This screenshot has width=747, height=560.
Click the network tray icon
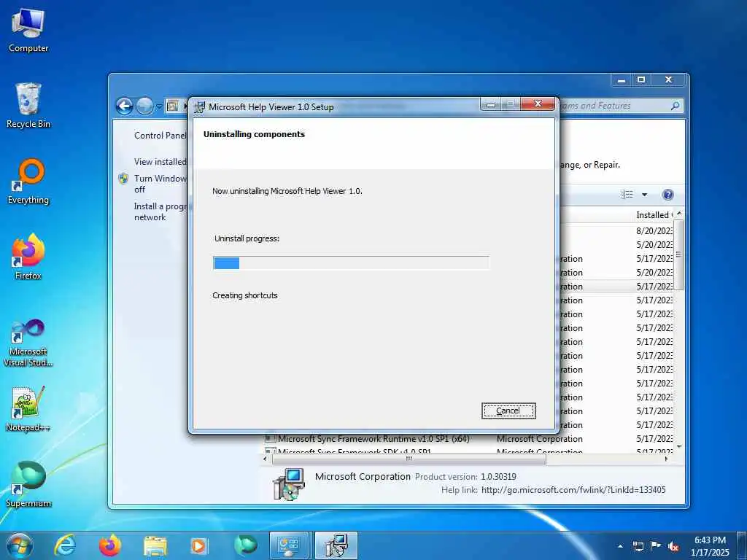(x=638, y=546)
